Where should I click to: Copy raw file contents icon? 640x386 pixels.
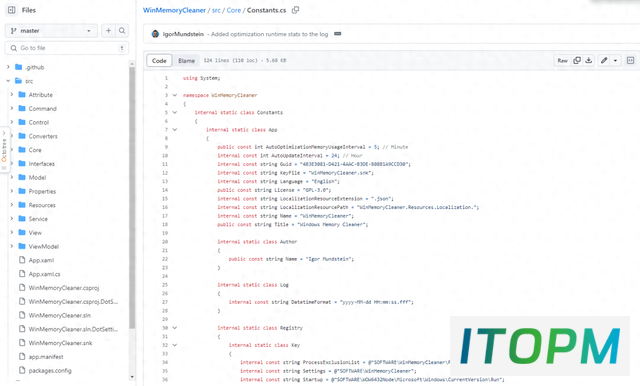(x=577, y=60)
